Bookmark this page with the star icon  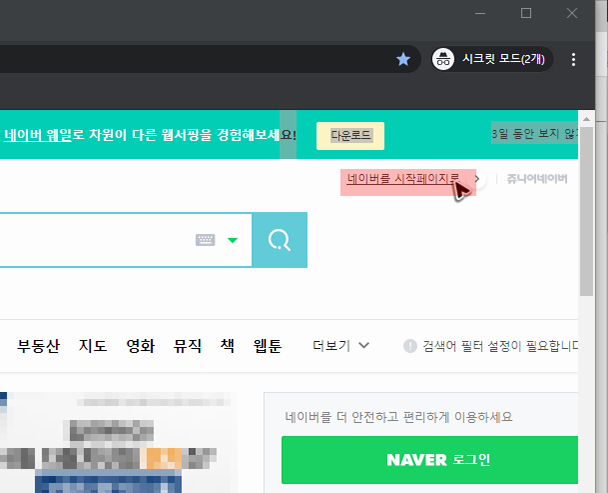click(403, 59)
